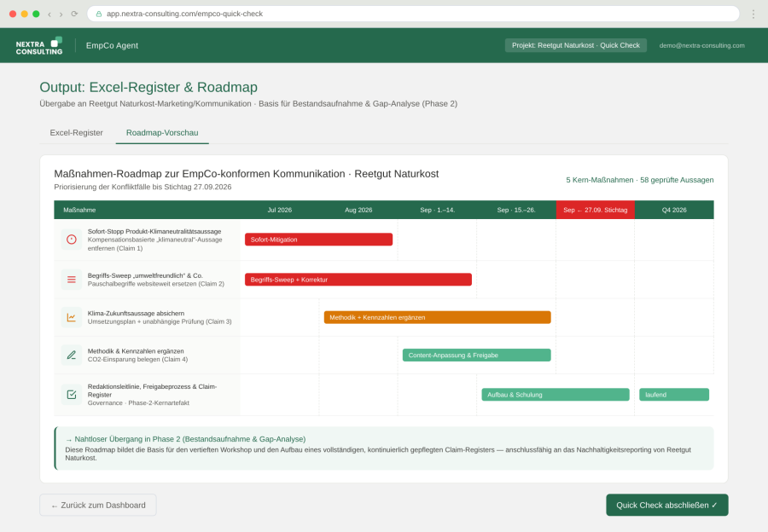768x532 pixels.
Task: Click Governance · Phase-2-Kernartefakt text
Action: [x=138, y=402]
